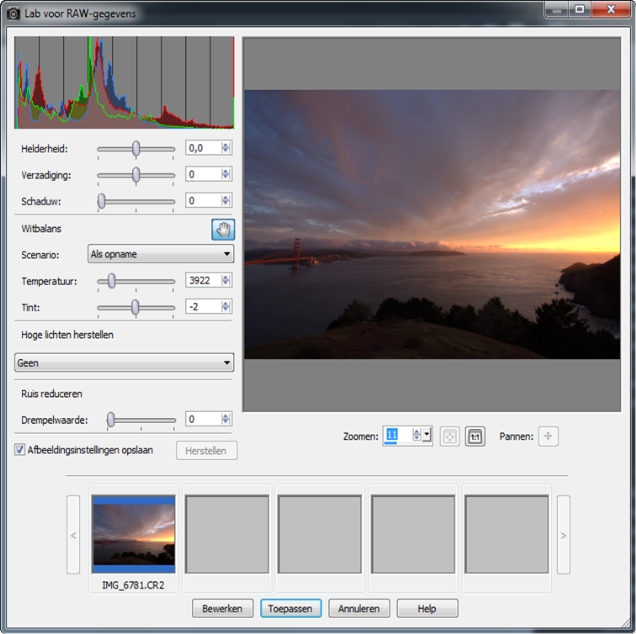This screenshot has height=634, width=636.
Task: Open Help for the RAW lab
Action: [x=427, y=608]
